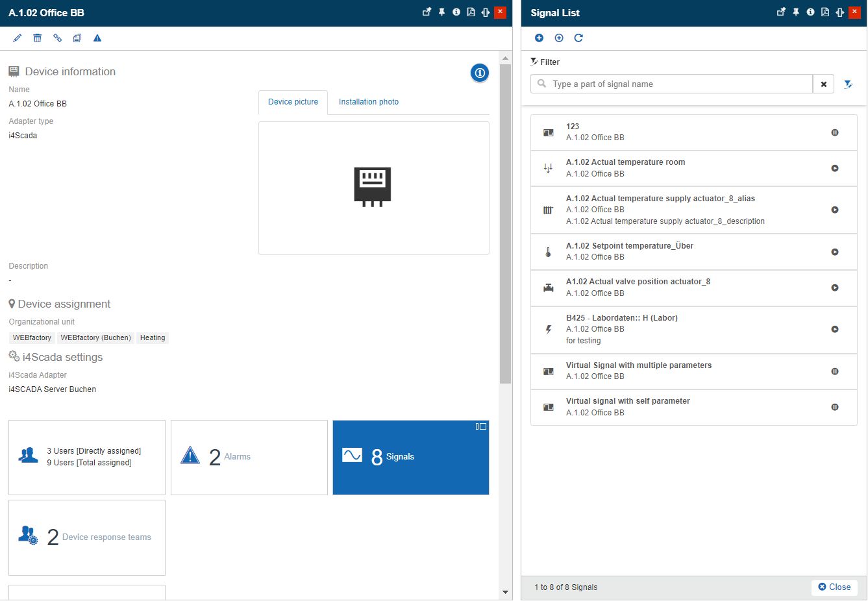Toggle play button for Actual temperature room

835,168
